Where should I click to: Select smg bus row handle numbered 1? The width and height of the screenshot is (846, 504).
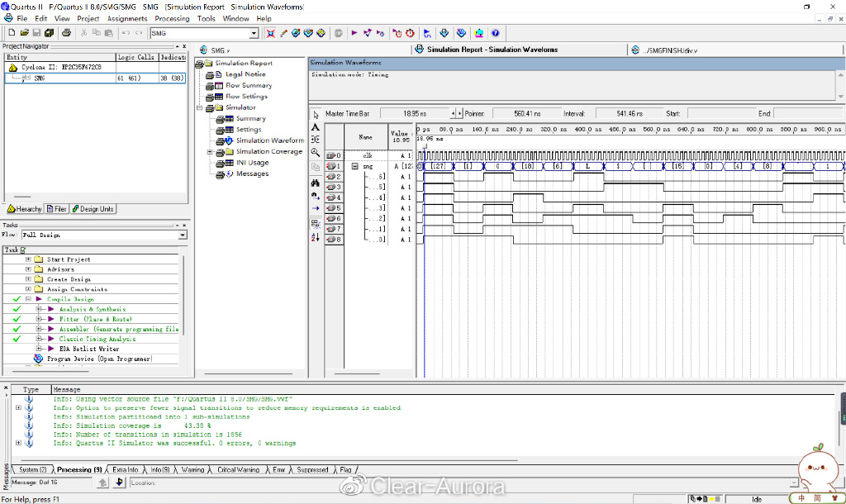(x=334, y=166)
